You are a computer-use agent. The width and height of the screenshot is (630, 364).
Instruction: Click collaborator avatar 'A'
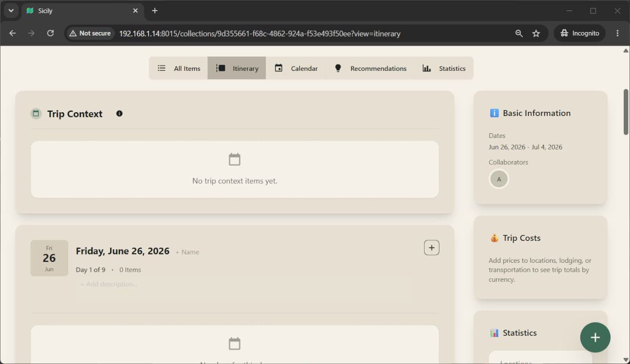pos(499,179)
